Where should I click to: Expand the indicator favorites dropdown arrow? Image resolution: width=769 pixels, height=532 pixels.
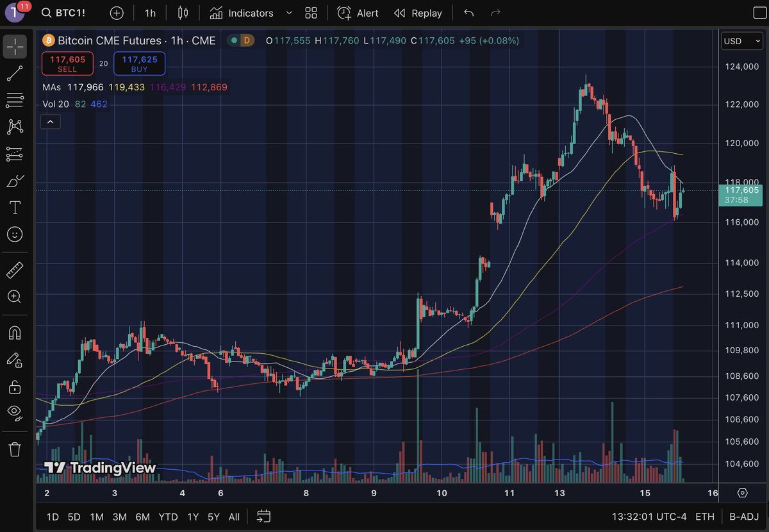pos(289,13)
